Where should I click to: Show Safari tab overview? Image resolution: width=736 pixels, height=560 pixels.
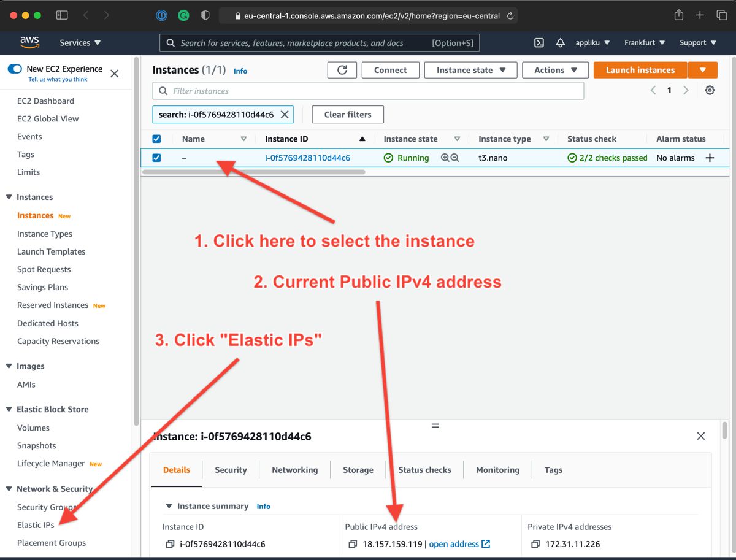722,15
